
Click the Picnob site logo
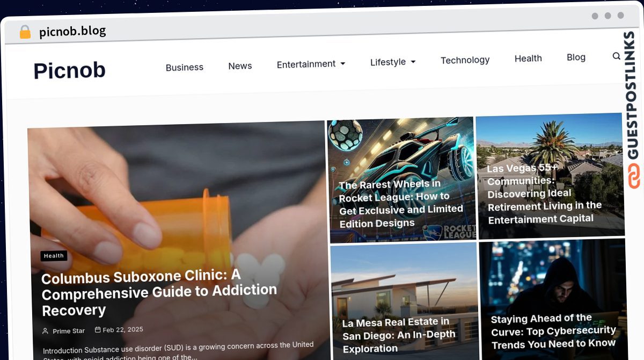[x=70, y=70]
